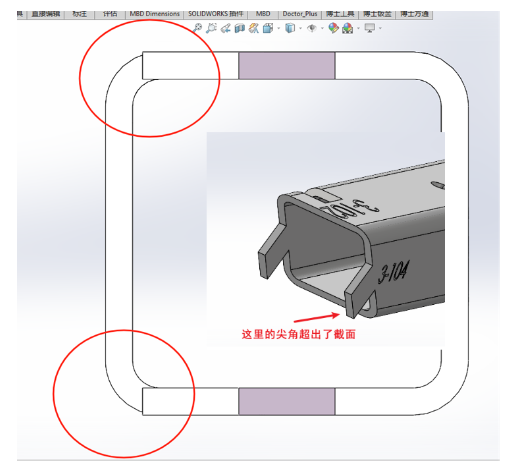Select the Doctor_Plus tab
This screenshot has width=516, height=464.
point(300,14)
